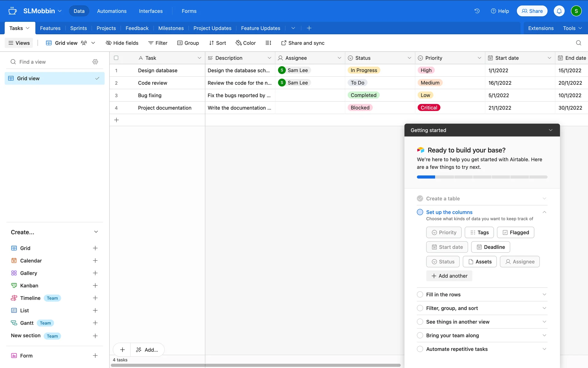
Task: Collapse the Getting started panel
Action: (550, 130)
